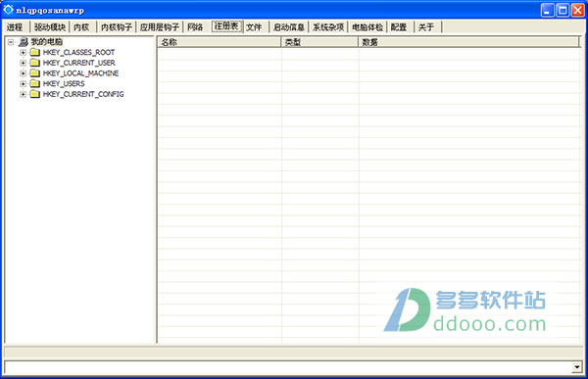
Task: Open the 电脑体检 tab
Action: pyautogui.click(x=367, y=27)
